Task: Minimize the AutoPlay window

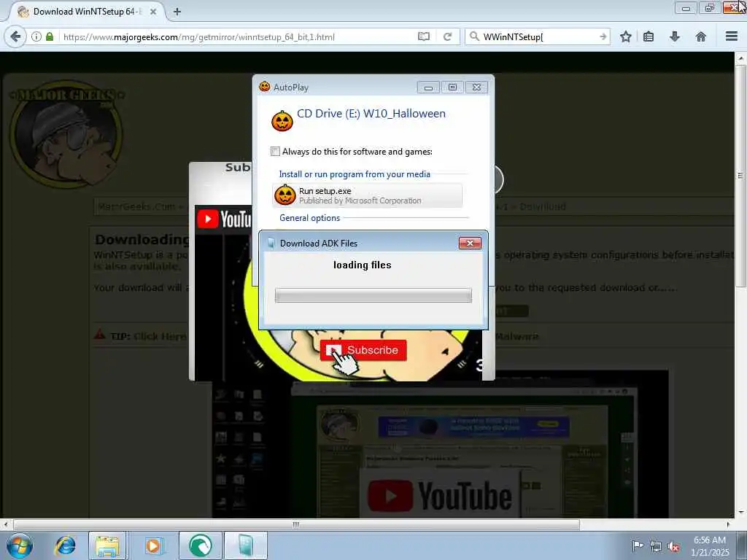Action: (x=428, y=87)
